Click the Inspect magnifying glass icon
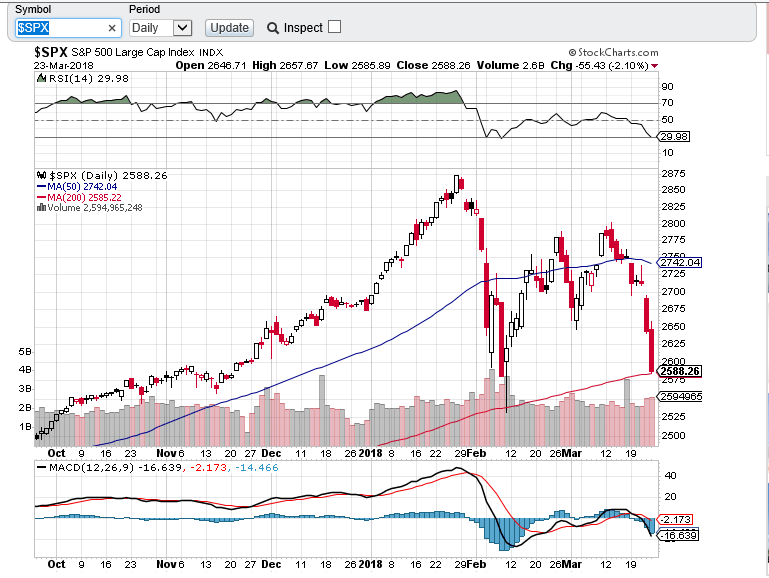This screenshot has width=769, height=578. (273, 28)
